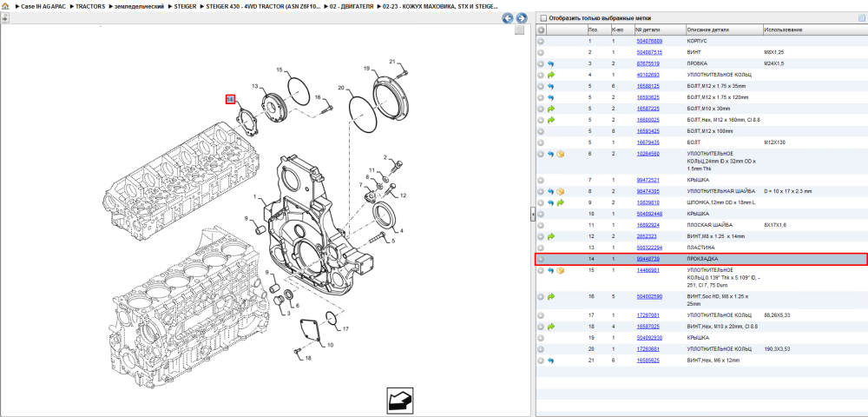Open STEIGER 430 - 4WD TRACTOR breadcrumb

(x=263, y=6)
